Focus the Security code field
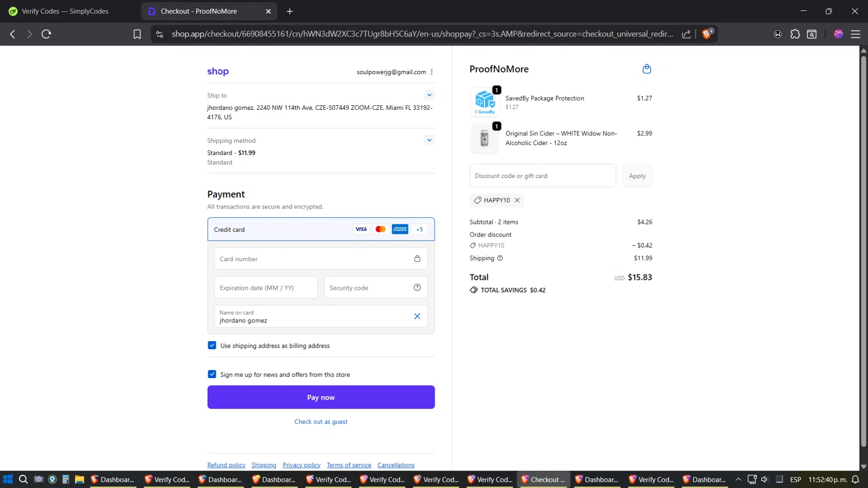The image size is (868, 488). pyautogui.click(x=376, y=287)
